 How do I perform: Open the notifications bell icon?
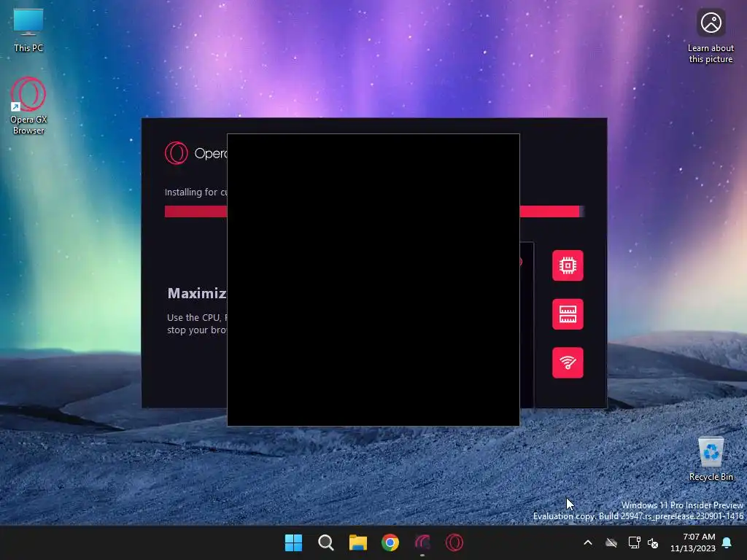click(x=727, y=542)
